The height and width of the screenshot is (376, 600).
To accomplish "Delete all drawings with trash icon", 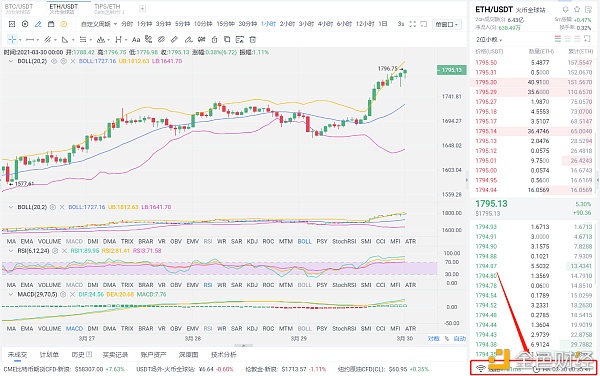I will point(253,39).
